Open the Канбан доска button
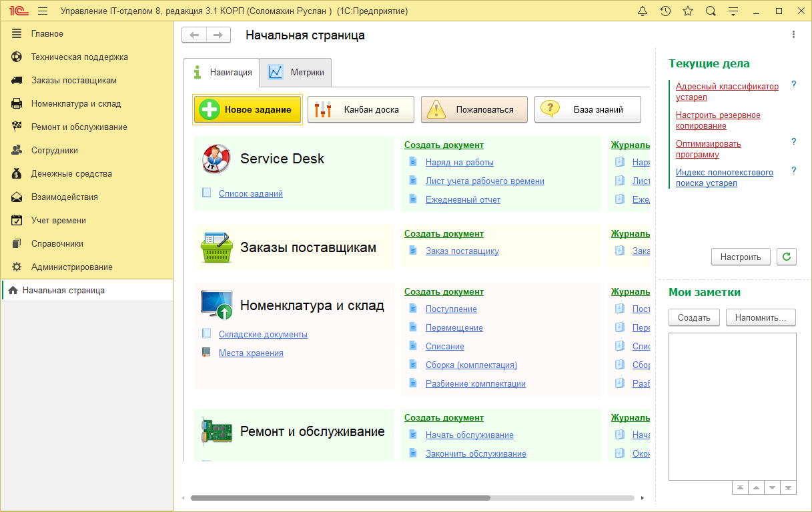The height and width of the screenshot is (512, 812). (x=360, y=109)
